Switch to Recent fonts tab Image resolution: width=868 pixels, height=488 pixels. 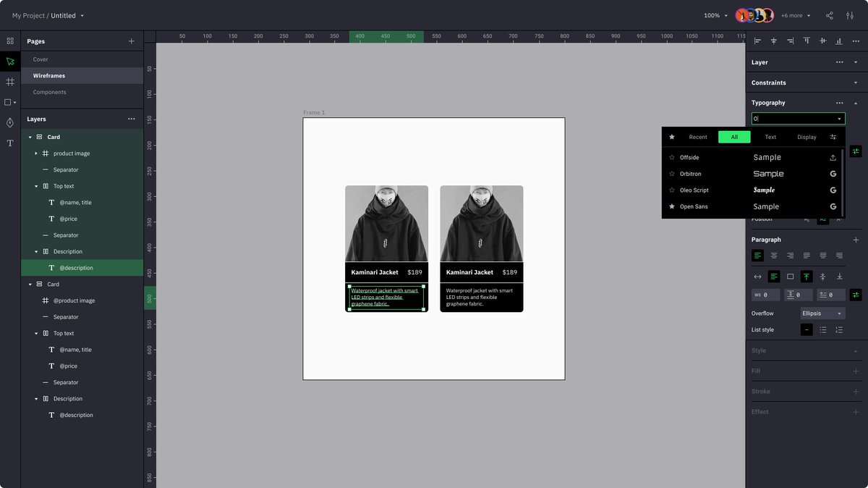pyautogui.click(x=698, y=137)
